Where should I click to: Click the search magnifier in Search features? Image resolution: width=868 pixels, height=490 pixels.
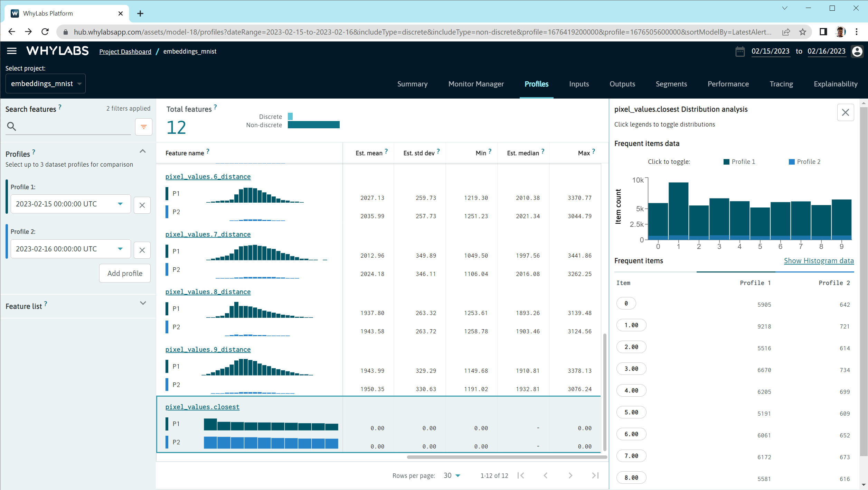point(11,126)
